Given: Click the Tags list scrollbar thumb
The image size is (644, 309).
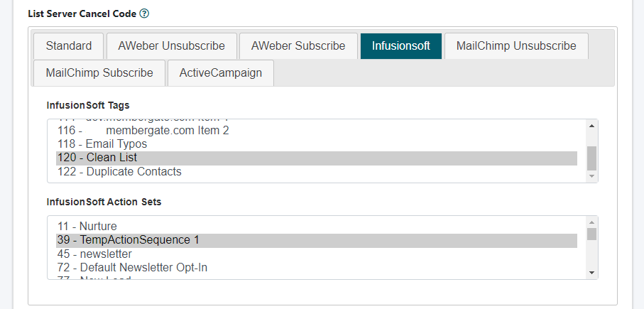Looking at the screenshot, I should [592, 158].
